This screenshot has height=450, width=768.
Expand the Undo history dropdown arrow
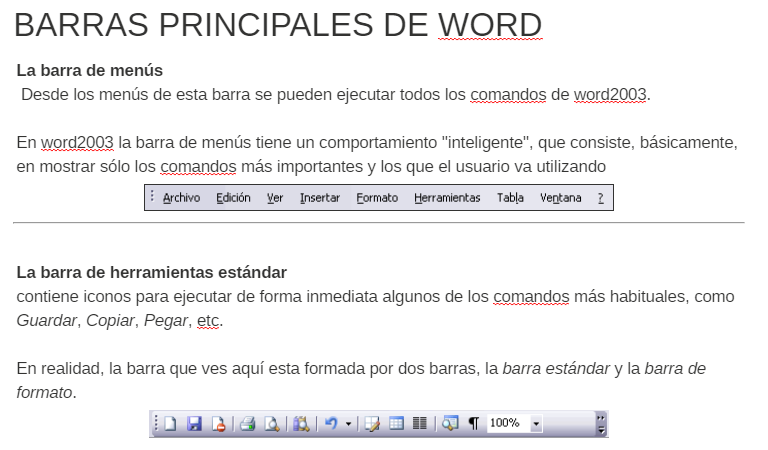pyautogui.click(x=348, y=424)
